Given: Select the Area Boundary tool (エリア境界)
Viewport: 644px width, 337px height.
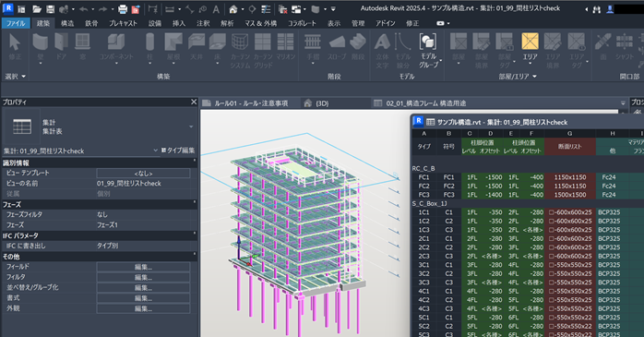Looking at the screenshot, I should tap(553, 51).
